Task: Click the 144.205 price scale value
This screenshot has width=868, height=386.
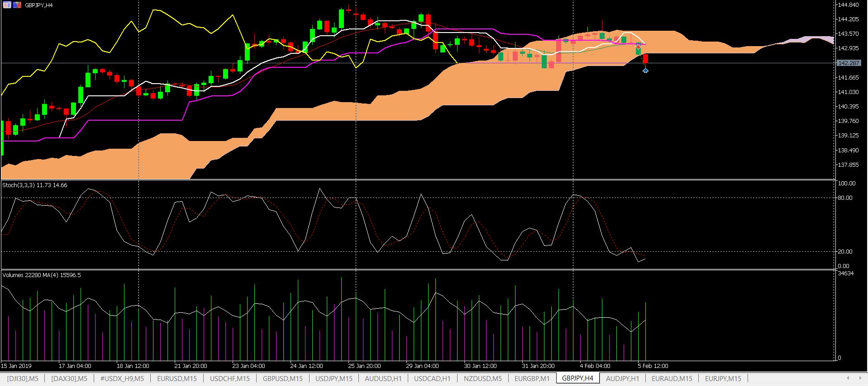Action: tap(848, 19)
